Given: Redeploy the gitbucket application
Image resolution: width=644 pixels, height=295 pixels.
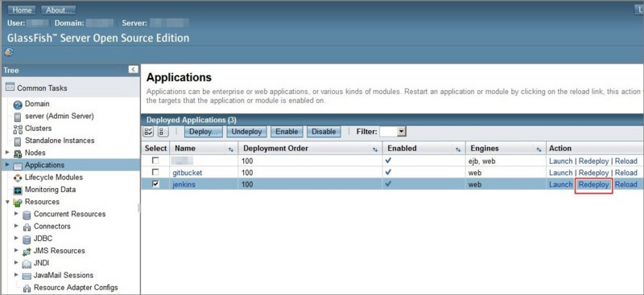Looking at the screenshot, I should point(593,173).
